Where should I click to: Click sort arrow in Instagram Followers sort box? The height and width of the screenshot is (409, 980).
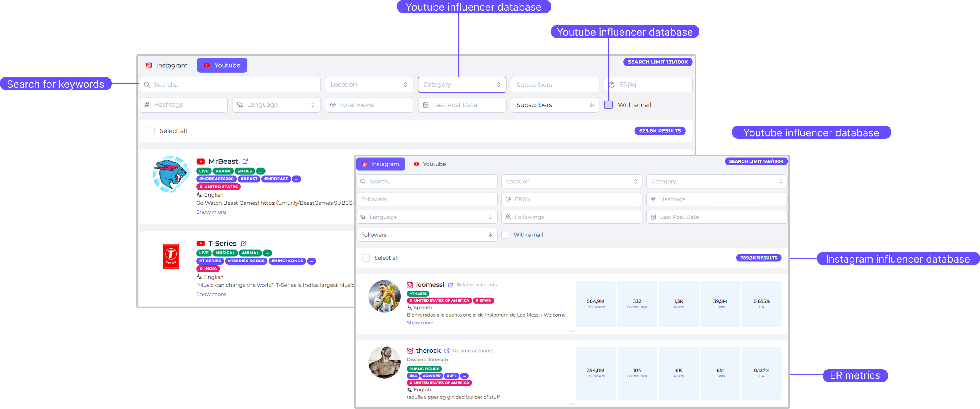(x=490, y=235)
